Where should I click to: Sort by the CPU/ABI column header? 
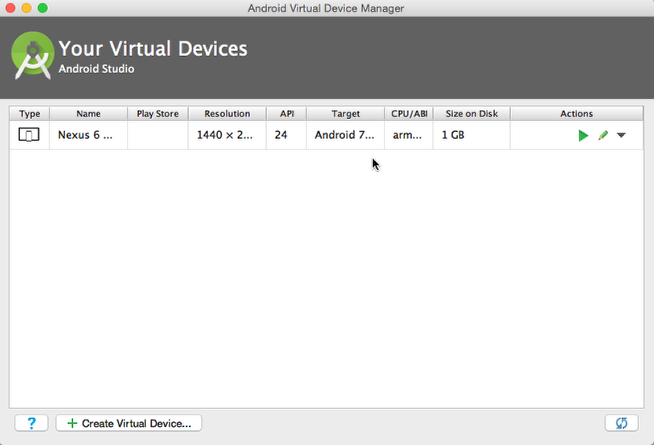click(409, 113)
